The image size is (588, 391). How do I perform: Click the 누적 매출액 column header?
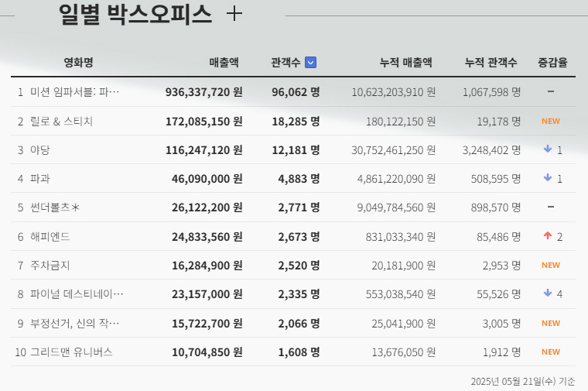[x=405, y=63]
